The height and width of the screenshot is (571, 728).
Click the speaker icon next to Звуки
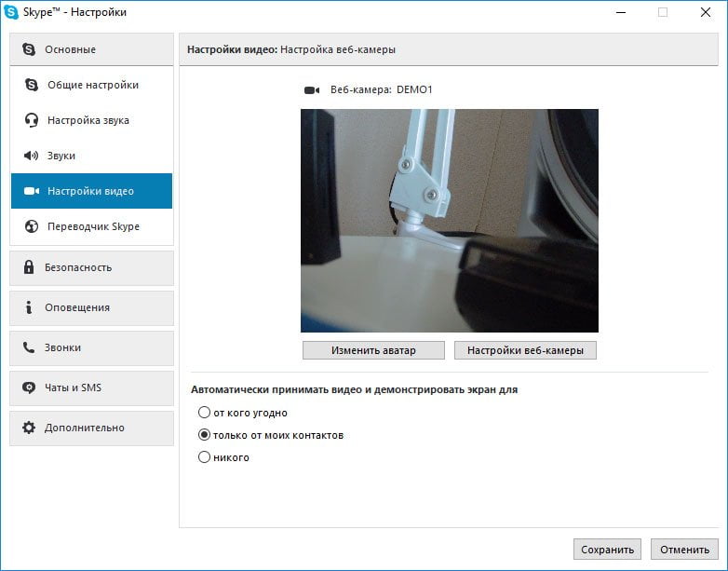(x=31, y=156)
